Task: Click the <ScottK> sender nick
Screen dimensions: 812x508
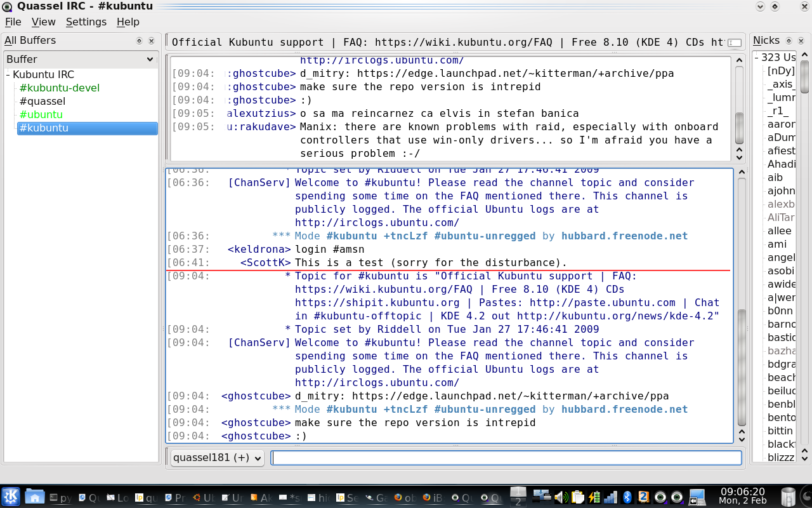Action: [266, 262]
